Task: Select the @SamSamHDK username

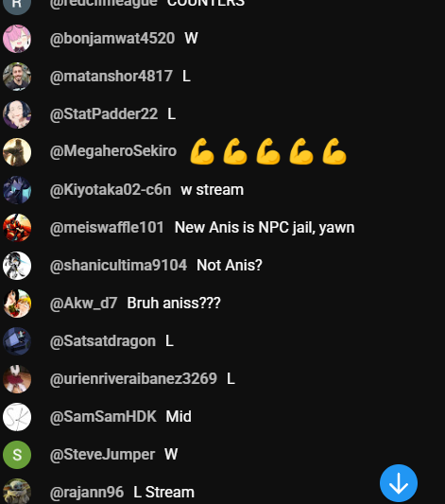Action: coord(103,417)
